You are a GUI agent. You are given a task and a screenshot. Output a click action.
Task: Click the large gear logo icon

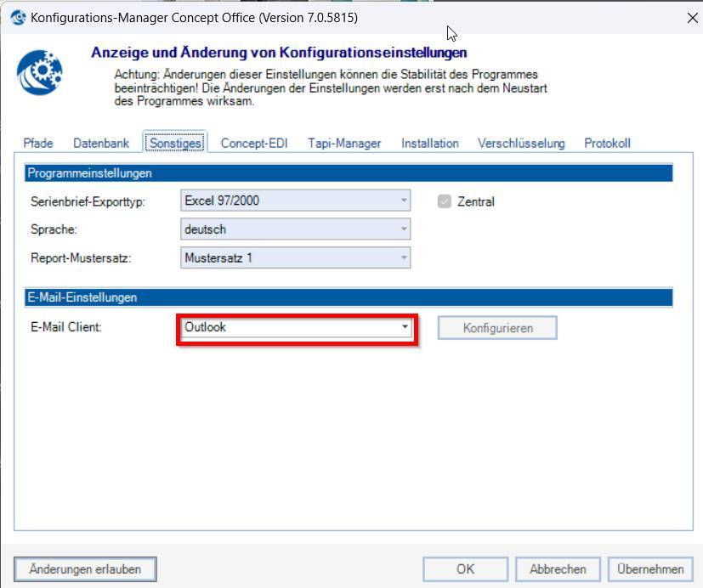pyautogui.click(x=39, y=72)
